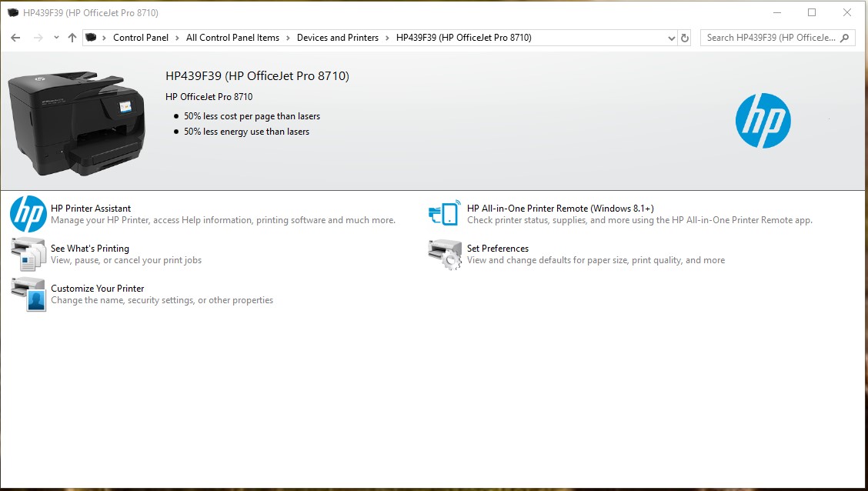Open the HP Printer Assistant link
Image resolution: width=868 pixels, height=491 pixels.
pyautogui.click(x=91, y=208)
